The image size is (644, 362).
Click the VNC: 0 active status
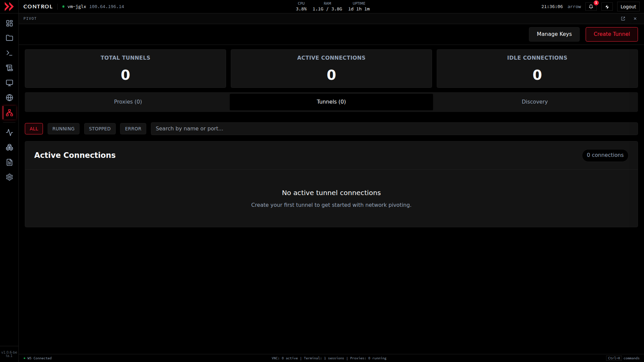coord(285,358)
